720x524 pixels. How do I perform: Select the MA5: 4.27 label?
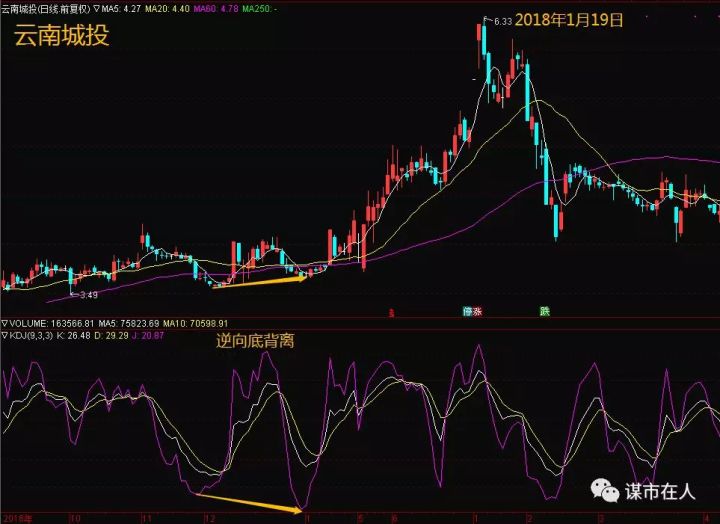coord(120,8)
